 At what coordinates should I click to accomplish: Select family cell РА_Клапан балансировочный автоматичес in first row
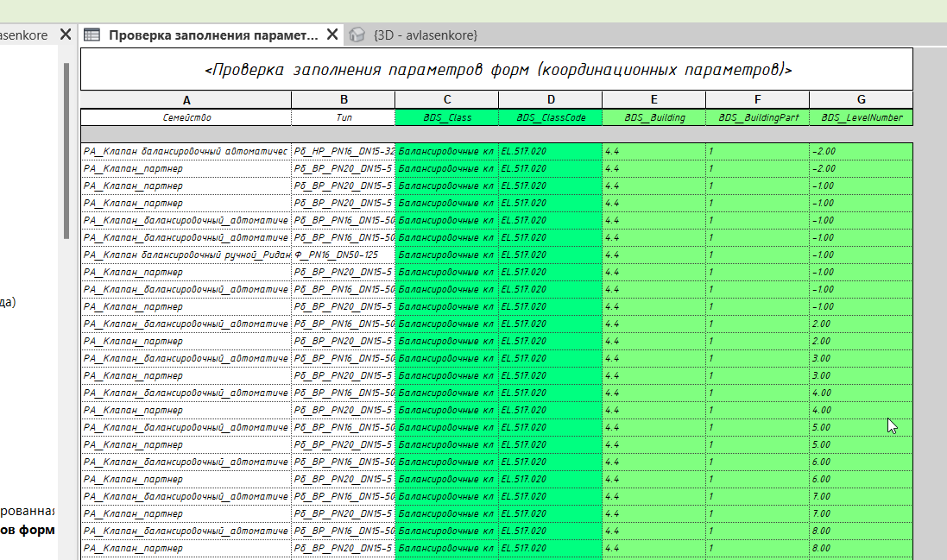[x=186, y=152]
